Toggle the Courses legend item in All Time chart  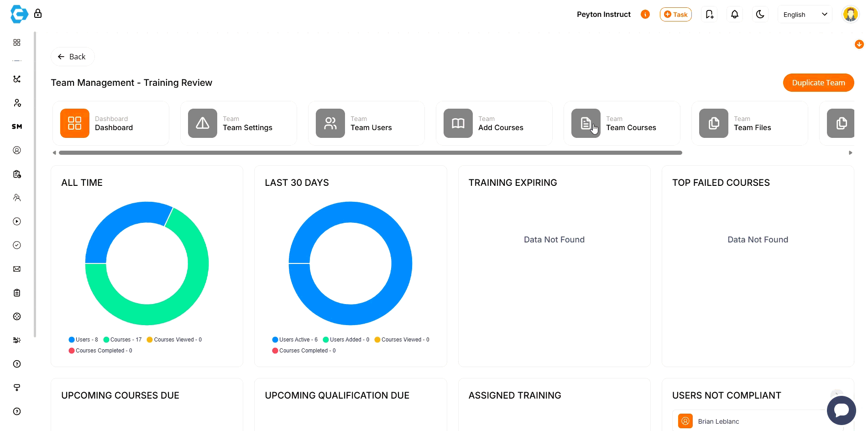(122, 340)
